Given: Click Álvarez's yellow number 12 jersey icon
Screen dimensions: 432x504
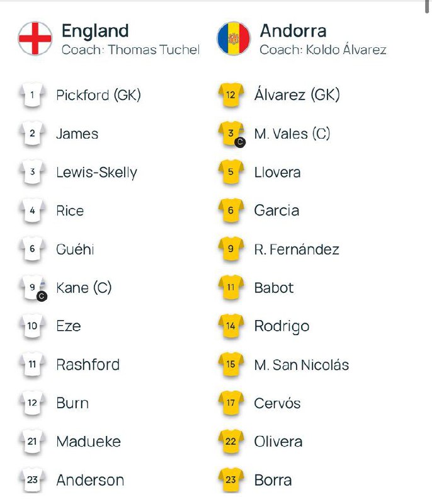Looking at the screenshot, I should [231, 95].
